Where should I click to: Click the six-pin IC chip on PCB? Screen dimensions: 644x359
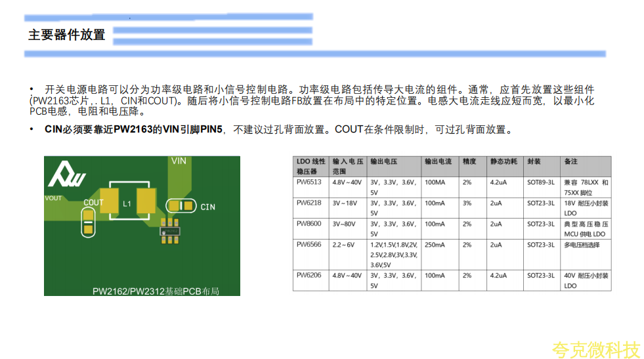[170, 232]
